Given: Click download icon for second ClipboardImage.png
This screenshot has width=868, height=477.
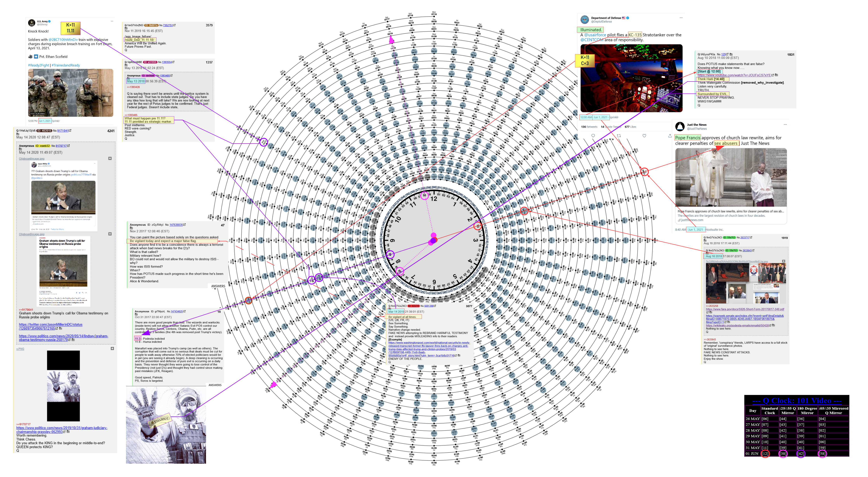Looking at the screenshot, I should 110,234.
